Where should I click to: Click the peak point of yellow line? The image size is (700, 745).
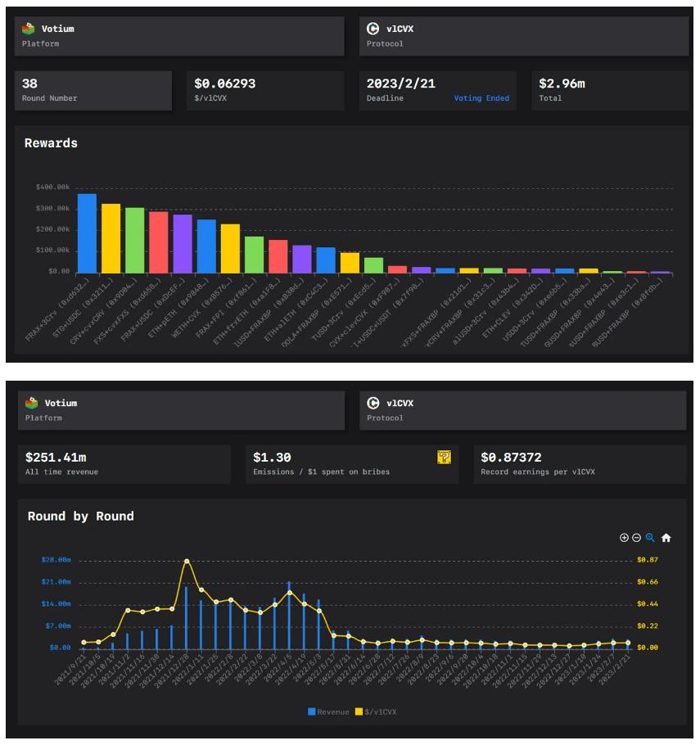187,561
